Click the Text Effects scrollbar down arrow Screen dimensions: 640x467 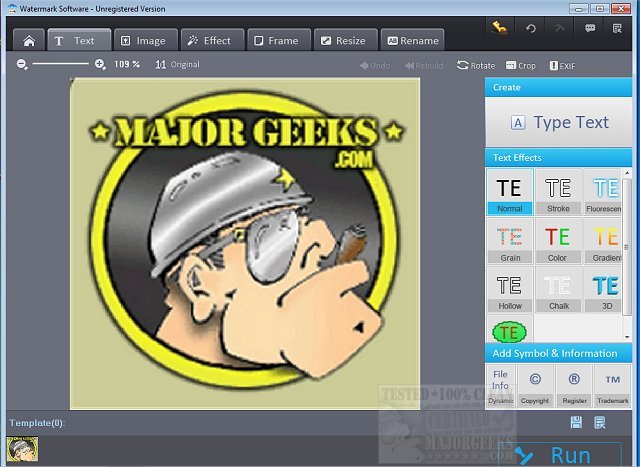click(627, 338)
